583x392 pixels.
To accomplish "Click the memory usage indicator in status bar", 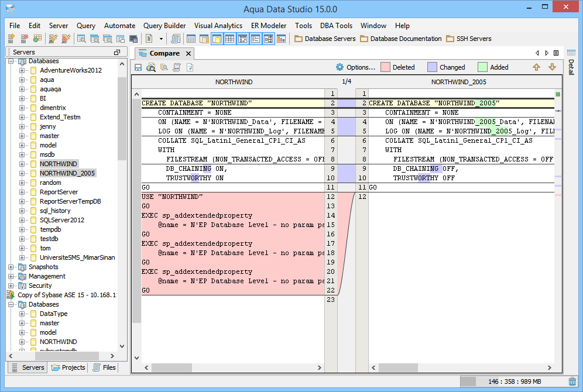I will (x=513, y=381).
